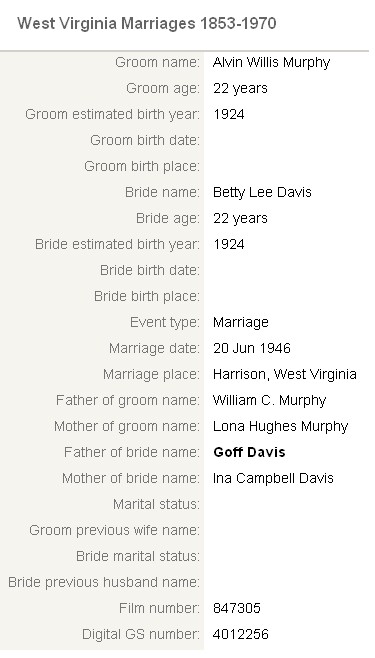Click the Groom estimated birth year label
The width and height of the screenshot is (375, 658).
tap(112, 115)
